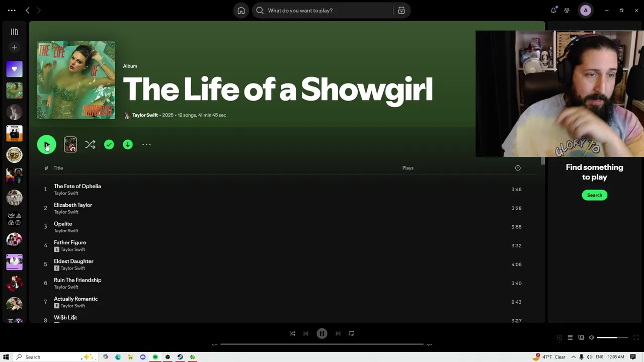Open the album preview thumbnail next to play

point(70,144)
